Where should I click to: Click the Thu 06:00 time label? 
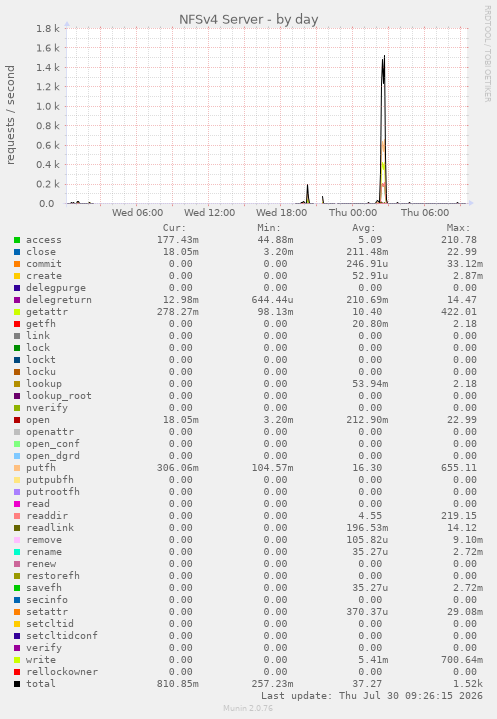pyautogui.click(x=425, y=213)
